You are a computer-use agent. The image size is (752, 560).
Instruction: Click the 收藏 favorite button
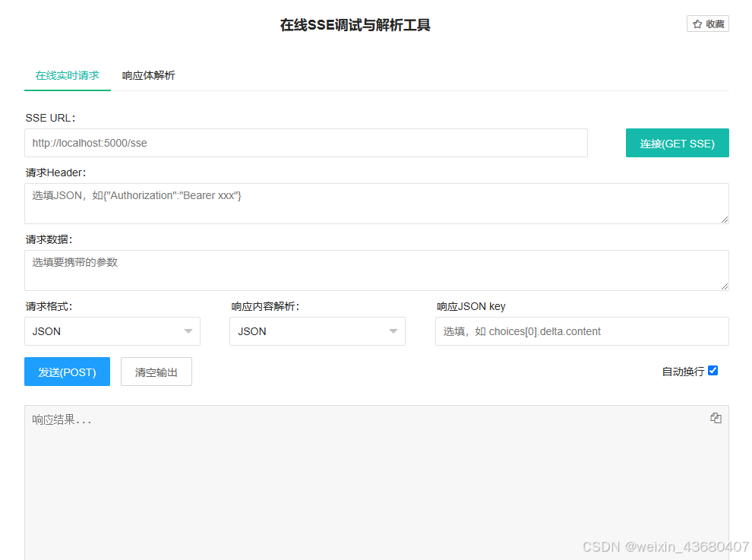(x=707, y=23)
